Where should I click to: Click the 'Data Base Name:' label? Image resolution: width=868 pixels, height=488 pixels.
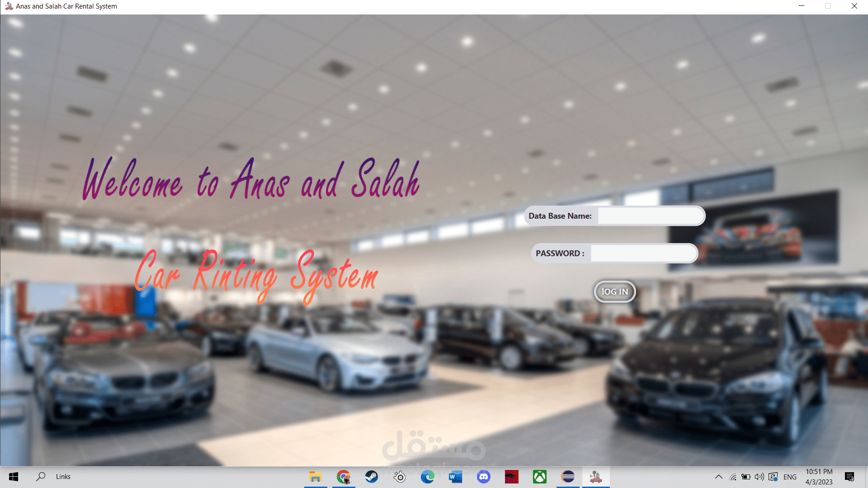pos(560,216)
